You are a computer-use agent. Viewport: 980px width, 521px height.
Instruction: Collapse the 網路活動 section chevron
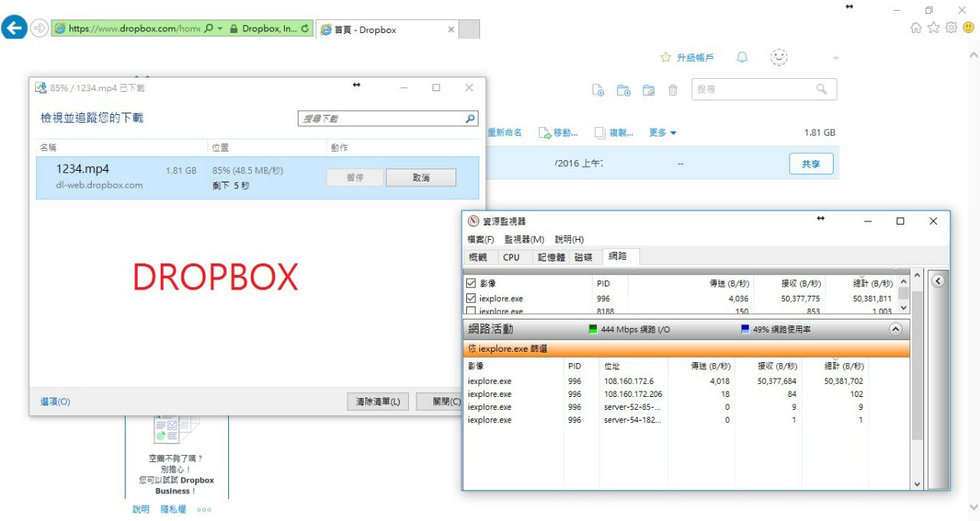coord(895,329)
